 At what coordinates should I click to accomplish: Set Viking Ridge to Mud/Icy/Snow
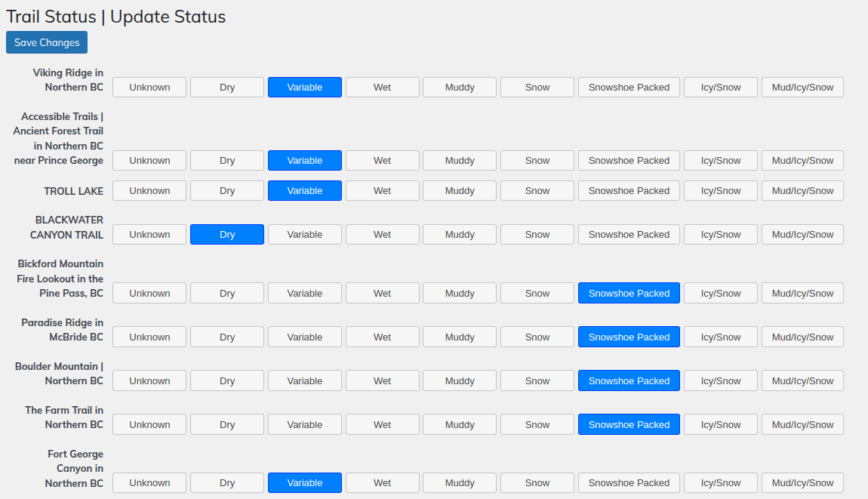click(802, 88)
